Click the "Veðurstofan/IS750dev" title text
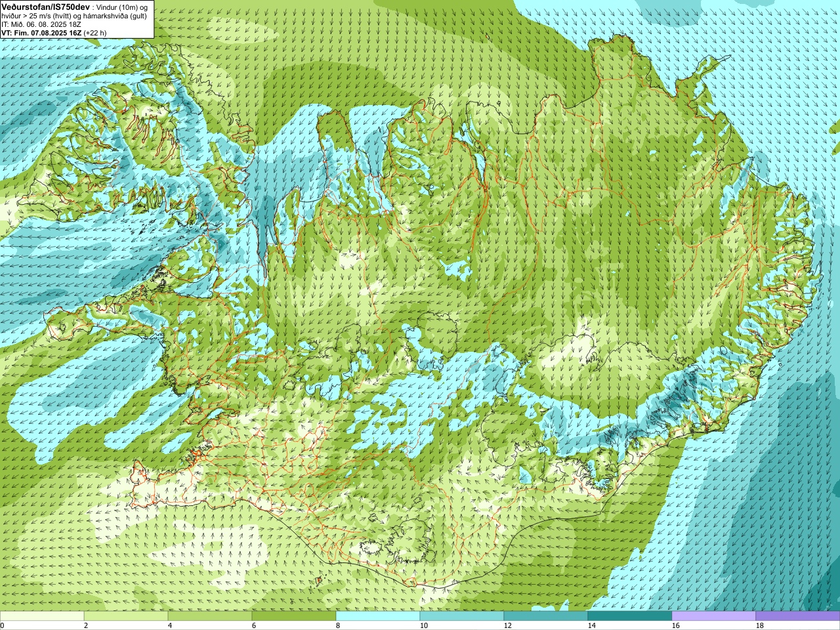840x630 pixels. coord(45,7)
